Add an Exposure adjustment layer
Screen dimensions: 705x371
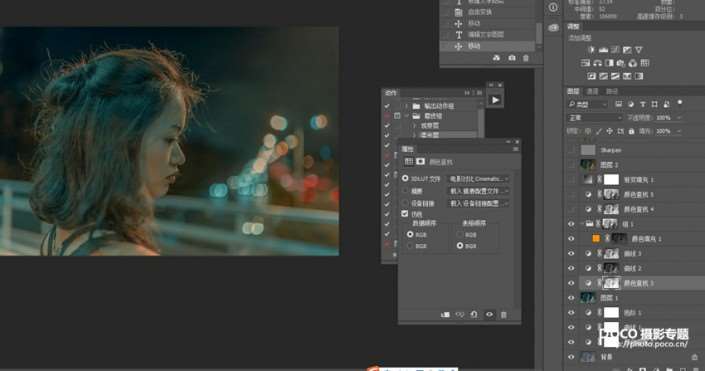pos(627,50)
